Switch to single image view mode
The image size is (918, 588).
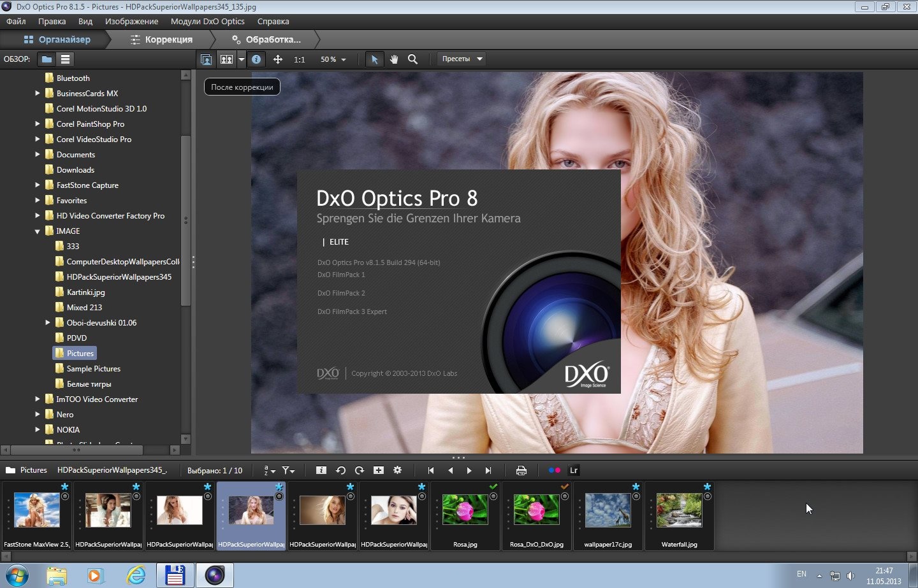(206, 59)
